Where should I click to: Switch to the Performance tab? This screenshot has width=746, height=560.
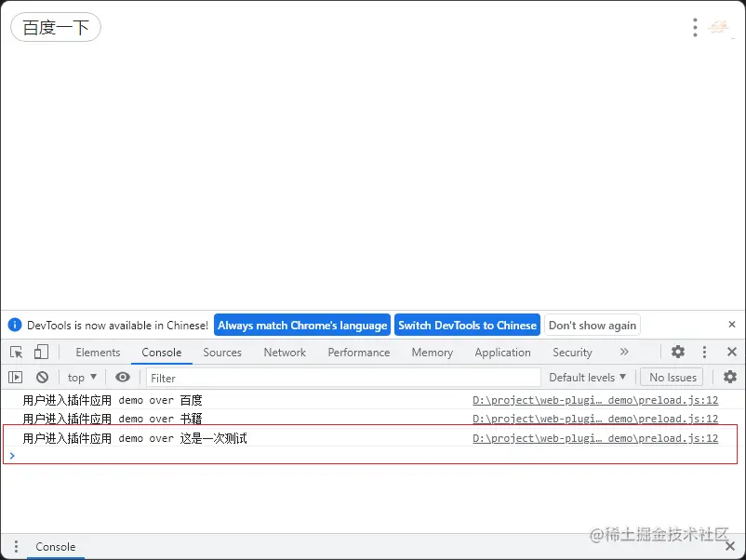coord(359,353)
